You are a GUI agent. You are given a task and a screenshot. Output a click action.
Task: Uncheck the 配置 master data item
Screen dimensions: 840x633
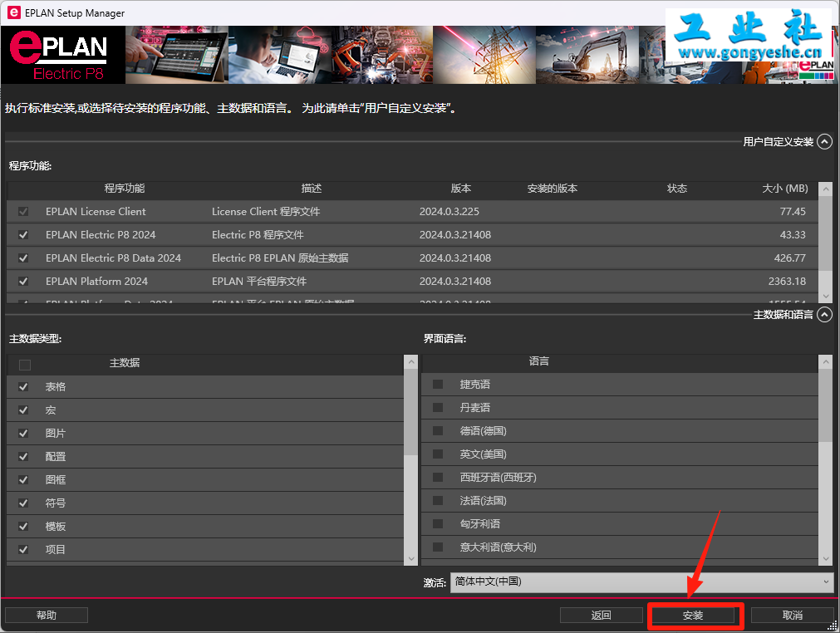[x=23, y=457]
